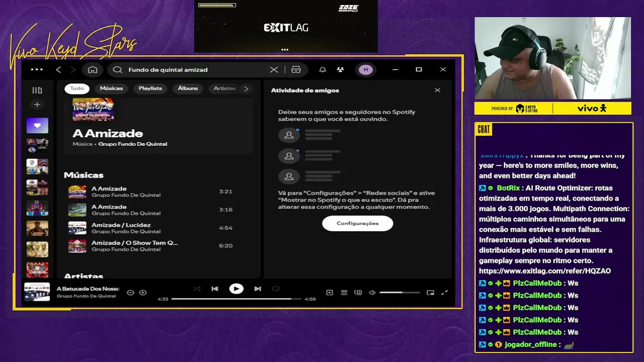Adjust the volume slider

(399, 293)
